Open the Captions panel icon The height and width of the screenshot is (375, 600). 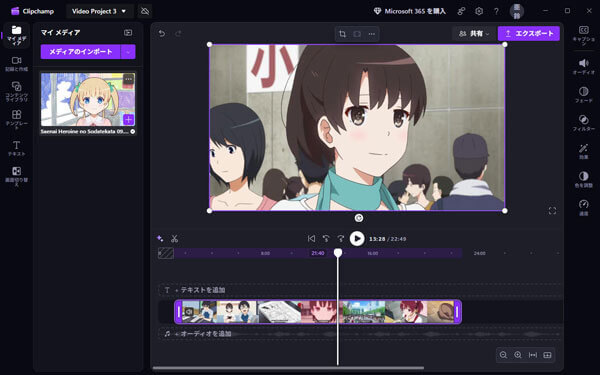coord(584,36)
